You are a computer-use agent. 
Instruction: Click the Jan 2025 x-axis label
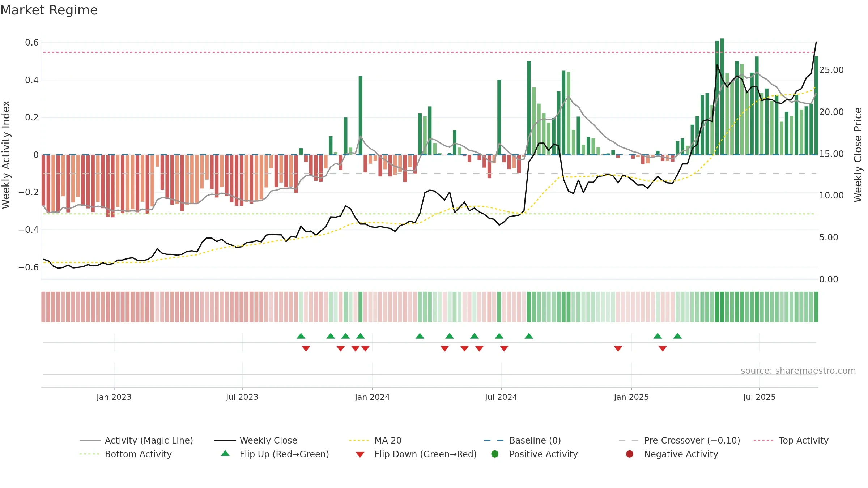(x=631, y=397)
